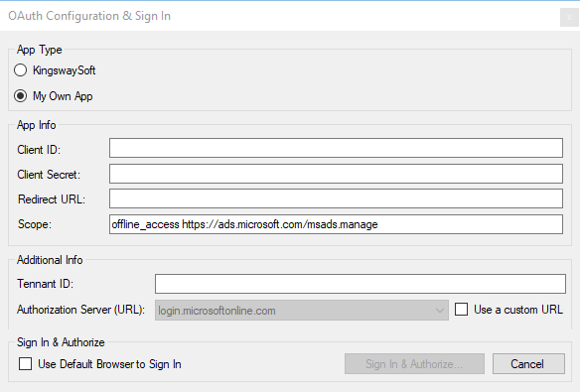Screen dimensions: 580x392
Task: Click the Tennant ID input field
Action: pyautogui.click(x=361, y=284)
